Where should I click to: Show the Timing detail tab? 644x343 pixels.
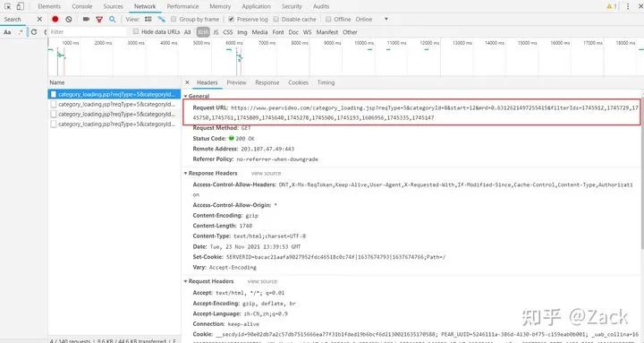pos(326,82)
